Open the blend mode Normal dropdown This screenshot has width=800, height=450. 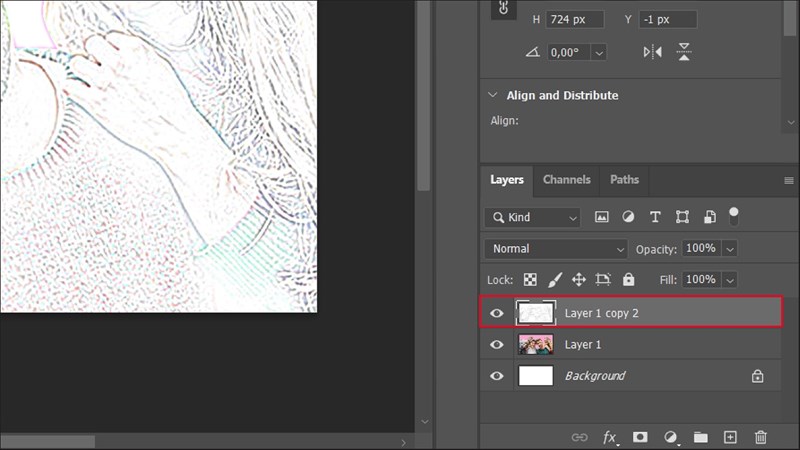[556, 249]
